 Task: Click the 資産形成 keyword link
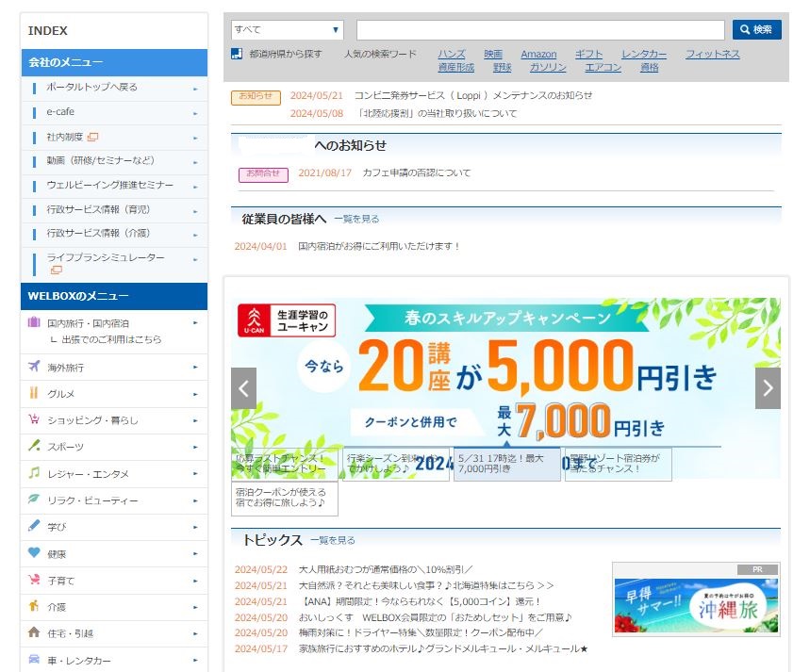pos(455,67)
